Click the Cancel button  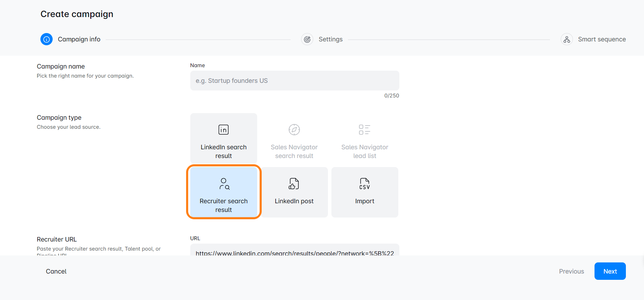pos(56,271)
